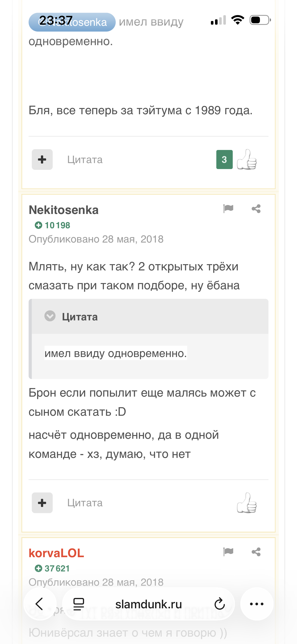The width and height of the screenshot is (297, 644).
Task: Click Цитата link under the top post
Action: (x=85, y=159)
